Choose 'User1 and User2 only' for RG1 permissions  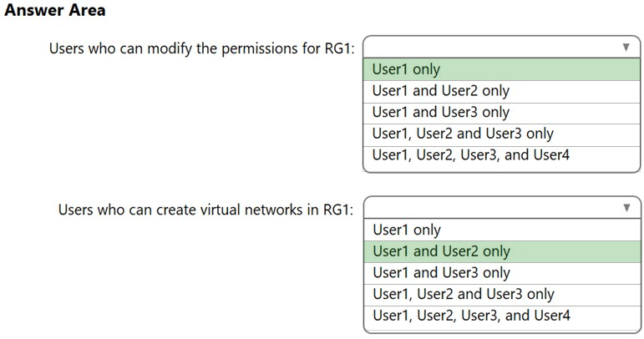pyautogui.click(x=440, y=91)
